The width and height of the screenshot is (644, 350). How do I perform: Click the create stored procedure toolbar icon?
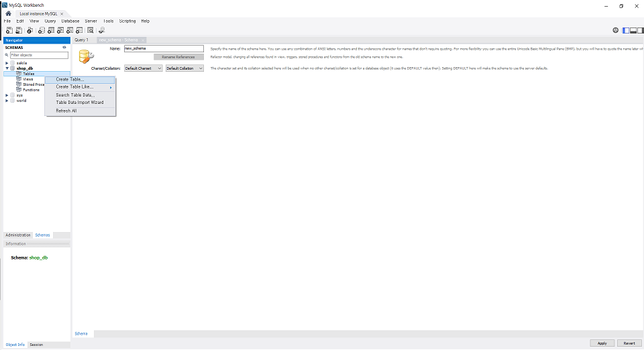(x=70, y=30)
